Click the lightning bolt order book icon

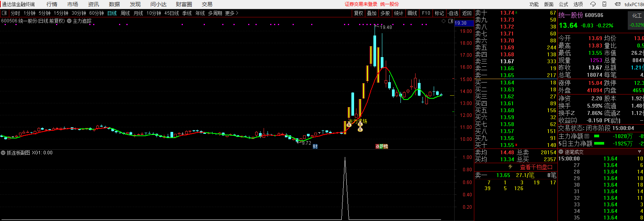(510, 167)
